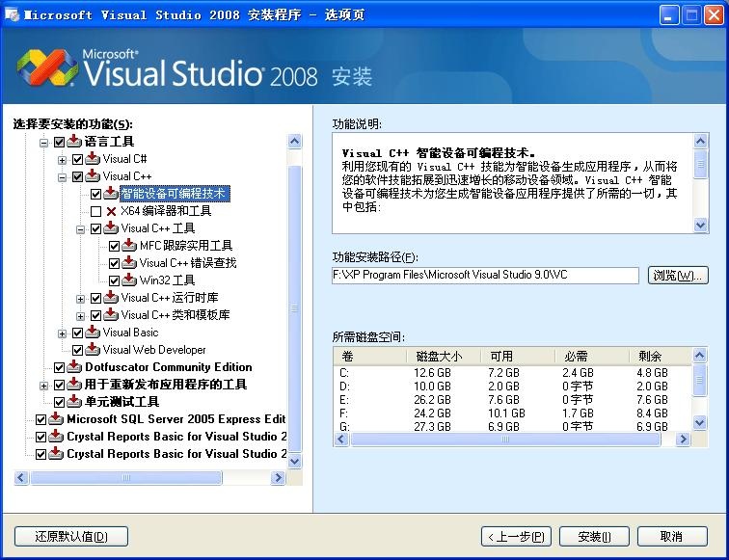
Task: Select Visual C++ 错误查找 tree item
Action: click(x=188, y=263)
